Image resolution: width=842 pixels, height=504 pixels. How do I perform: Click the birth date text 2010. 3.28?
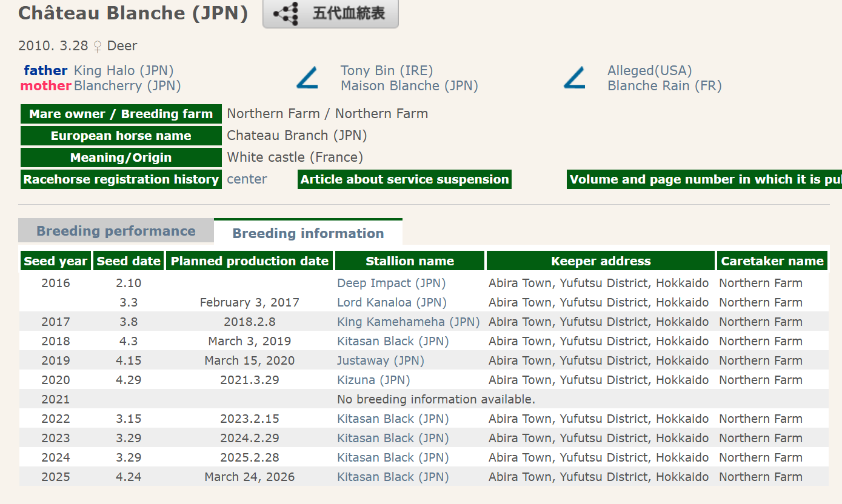[53, 45]
